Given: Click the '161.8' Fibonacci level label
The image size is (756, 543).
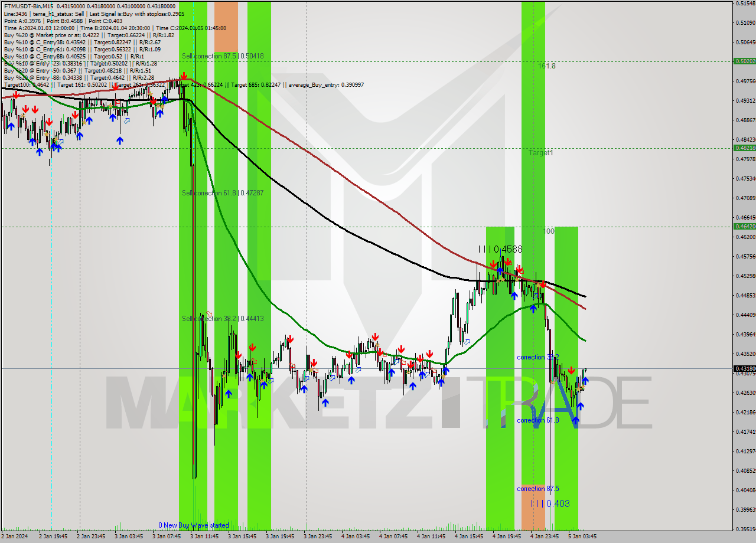Looking at the screenshot, I should pyautogui.click(x=547, y=66).
